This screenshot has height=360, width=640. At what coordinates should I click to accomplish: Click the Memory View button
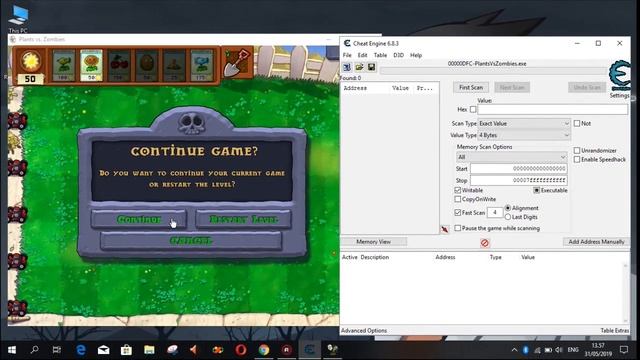[373, 242]
